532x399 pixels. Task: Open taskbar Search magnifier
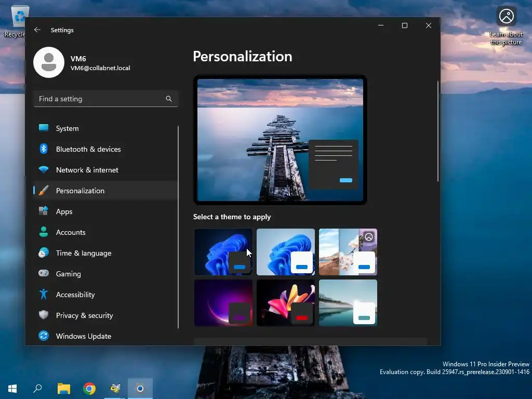(37, 389)
